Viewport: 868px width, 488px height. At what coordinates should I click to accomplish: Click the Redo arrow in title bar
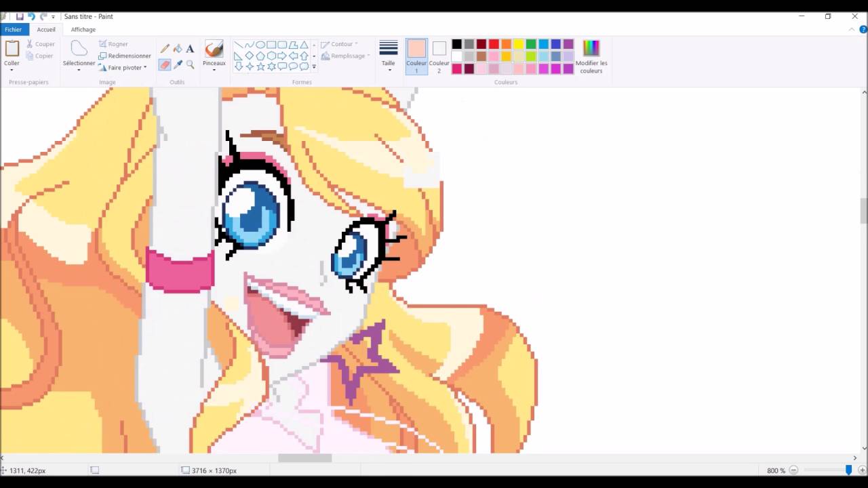pos(43,16)
